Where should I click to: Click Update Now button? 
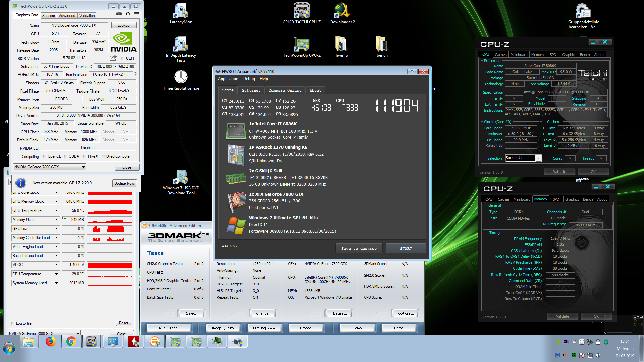[x=124, y=183]
